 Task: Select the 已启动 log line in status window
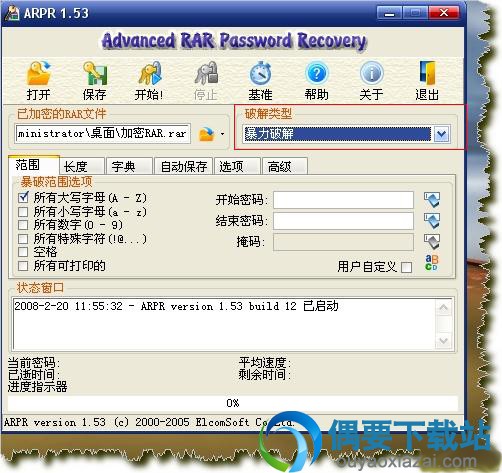tap(176, 306)
